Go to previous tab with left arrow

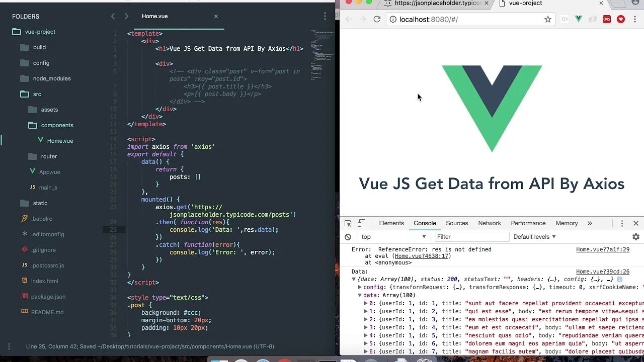point(113,16)
